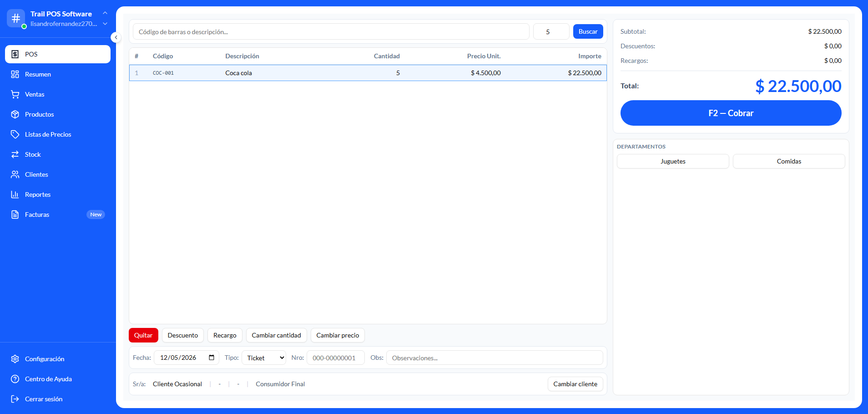Click the Centro de Ayuda question icon
Image resolution: width=868 pixels, height=414 pixels.
[x=15, y=379]
